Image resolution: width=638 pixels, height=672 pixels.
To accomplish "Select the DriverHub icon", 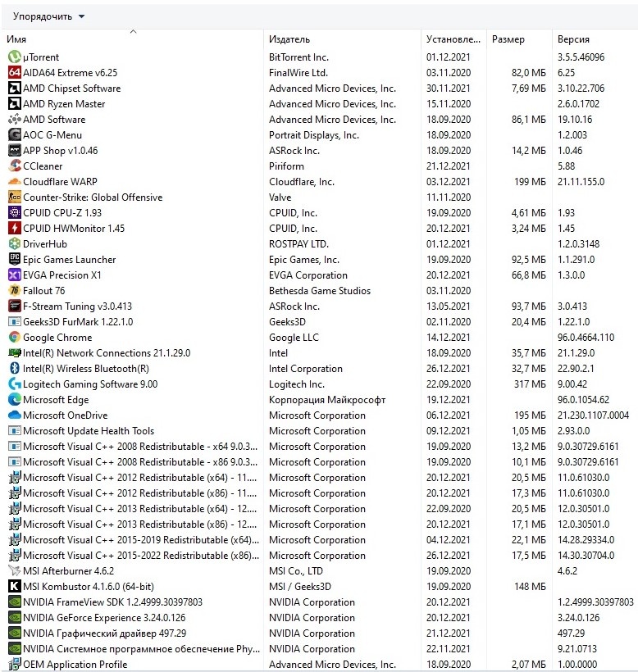I will pyautogui.click(x=15, y=244).
